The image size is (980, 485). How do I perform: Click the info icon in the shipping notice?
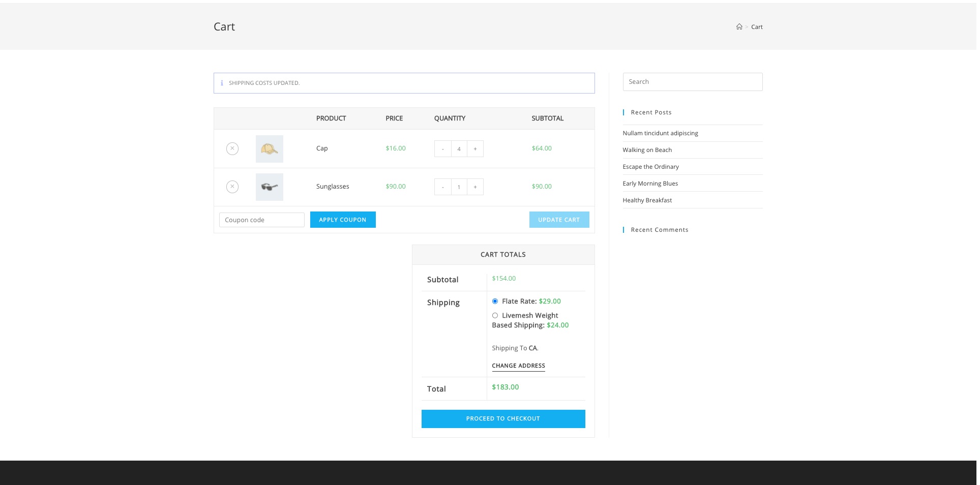point(222,83)
